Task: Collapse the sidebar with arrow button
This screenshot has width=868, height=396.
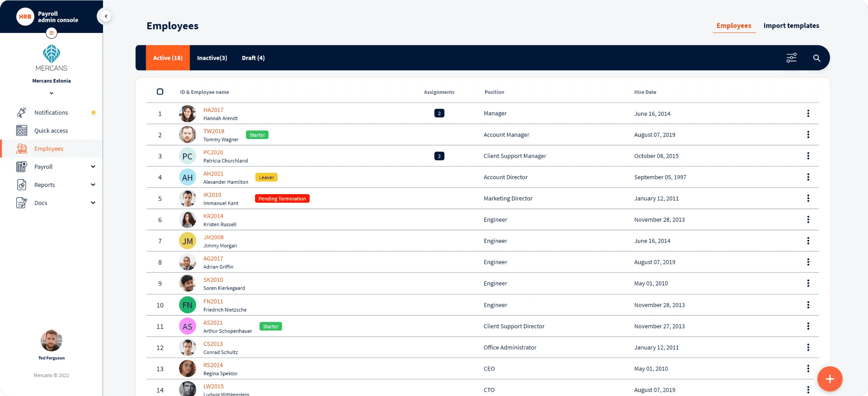Action: (106, 16)
